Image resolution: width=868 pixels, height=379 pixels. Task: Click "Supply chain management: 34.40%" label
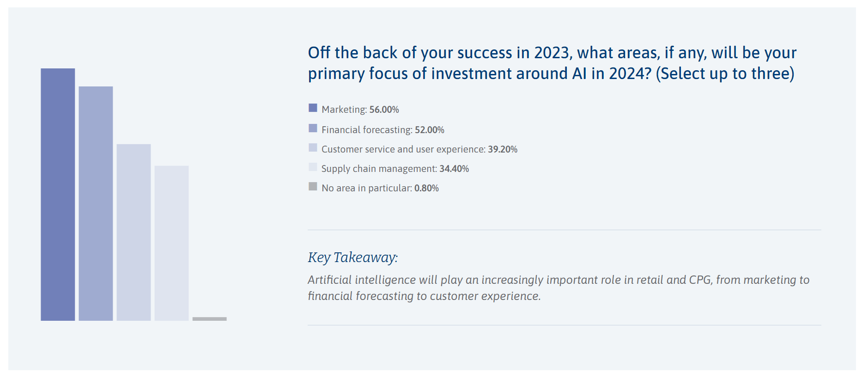395,169
